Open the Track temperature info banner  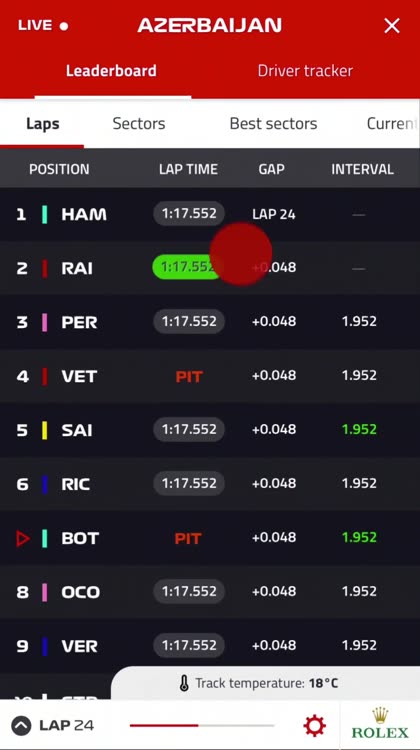point(265,683)
